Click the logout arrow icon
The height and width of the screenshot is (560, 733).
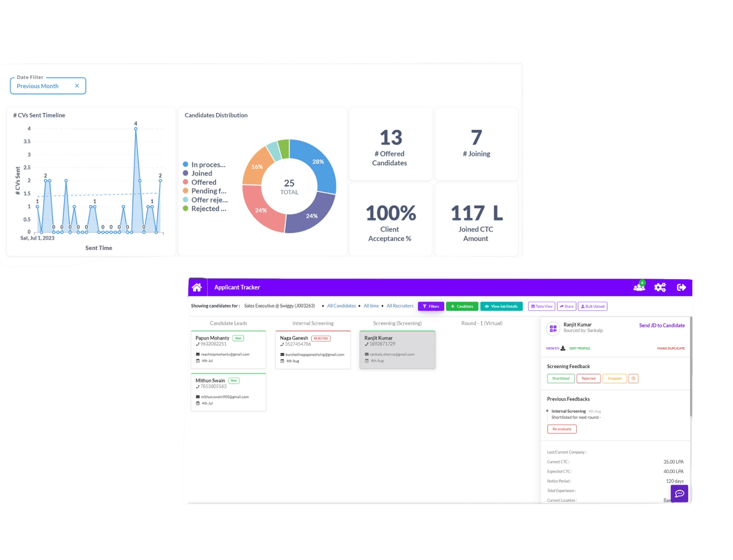coord(682,287)
